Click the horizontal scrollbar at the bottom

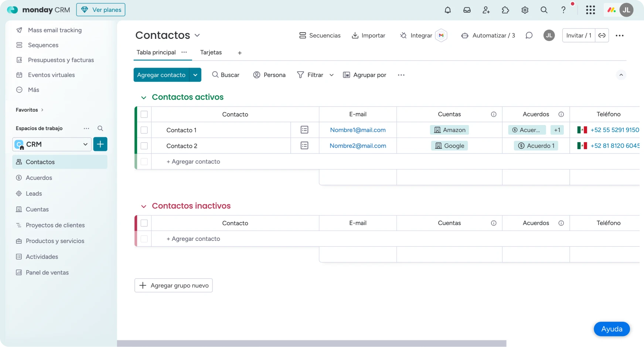tap(311, 344)
